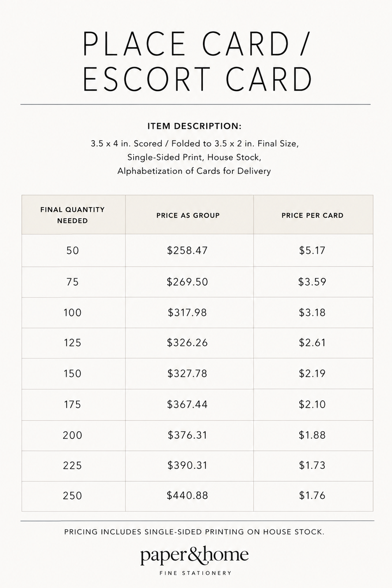Screen dimensions: 392x588
Task: Select the $367.44 group price
Action: 188,404
